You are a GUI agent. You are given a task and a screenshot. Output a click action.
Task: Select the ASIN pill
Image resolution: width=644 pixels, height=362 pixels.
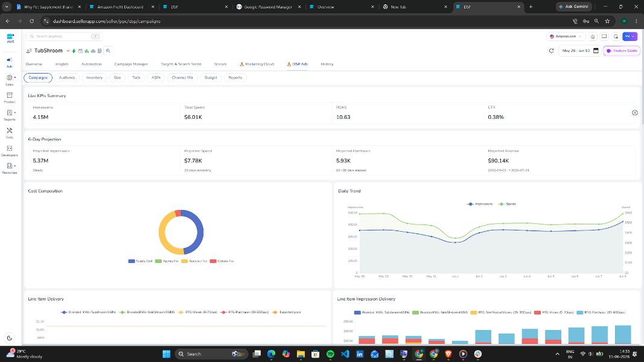tap(156, 78)
